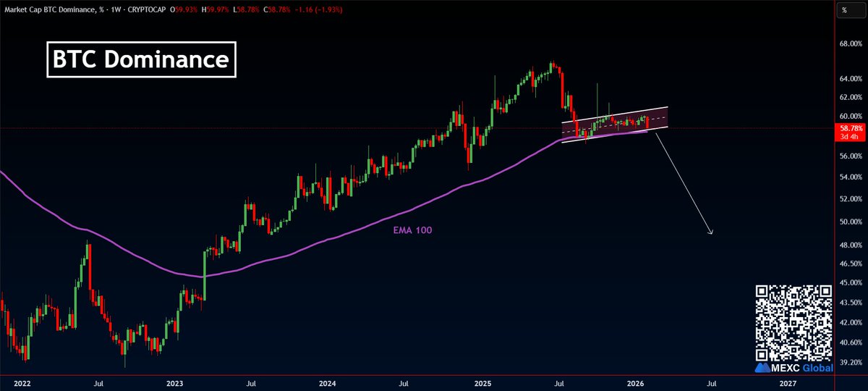The image size is (868, 391).
Task: Click the Jul label between 2026 and 2027
Action: [712, 382]
